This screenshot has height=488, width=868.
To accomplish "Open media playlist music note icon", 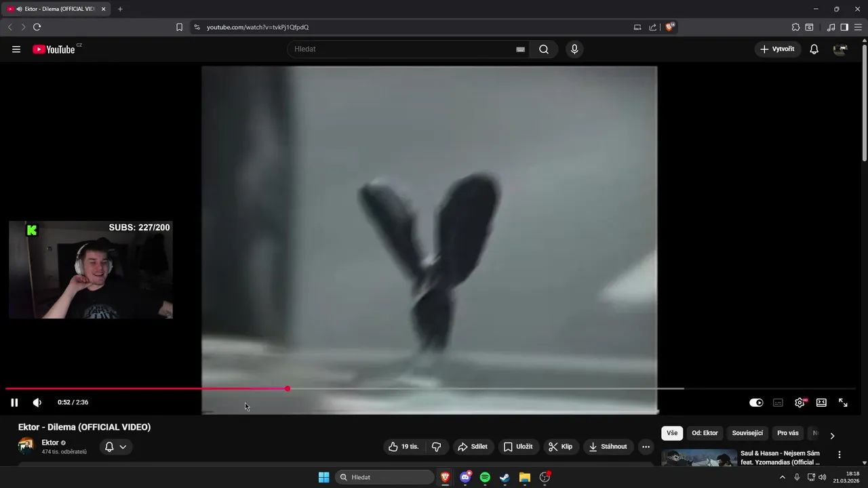I will pos(831,27).
